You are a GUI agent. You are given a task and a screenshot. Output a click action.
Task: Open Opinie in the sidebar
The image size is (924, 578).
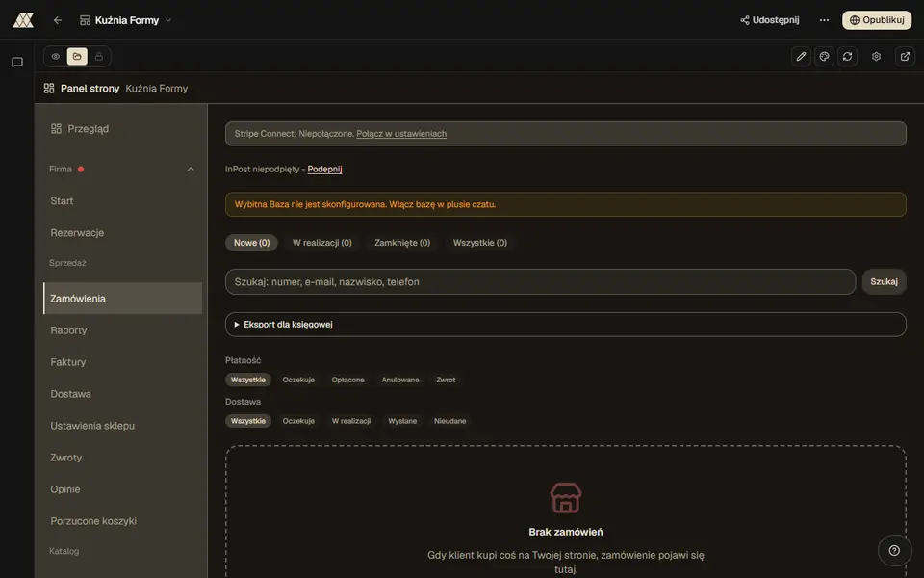(122, 489)
